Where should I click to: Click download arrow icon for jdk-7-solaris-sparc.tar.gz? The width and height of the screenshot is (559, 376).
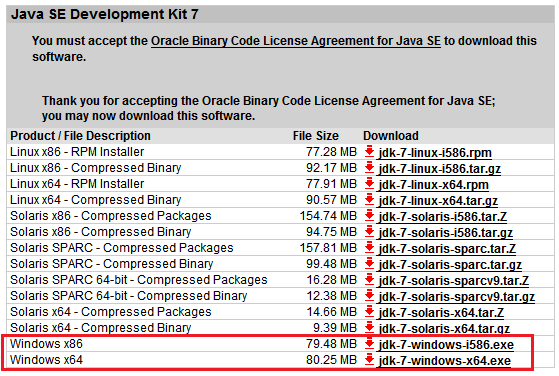(x=369, y=264)
